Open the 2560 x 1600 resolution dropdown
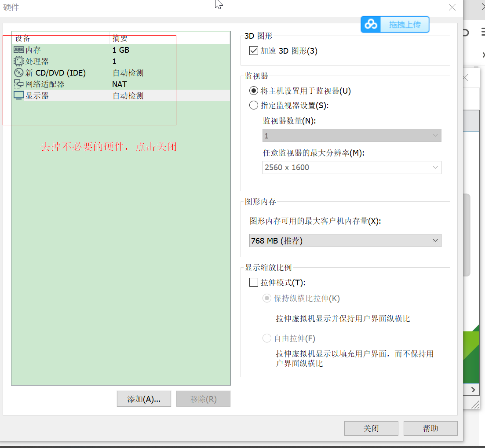The width and height of the screenshot is (485, 448). [352, 167]
